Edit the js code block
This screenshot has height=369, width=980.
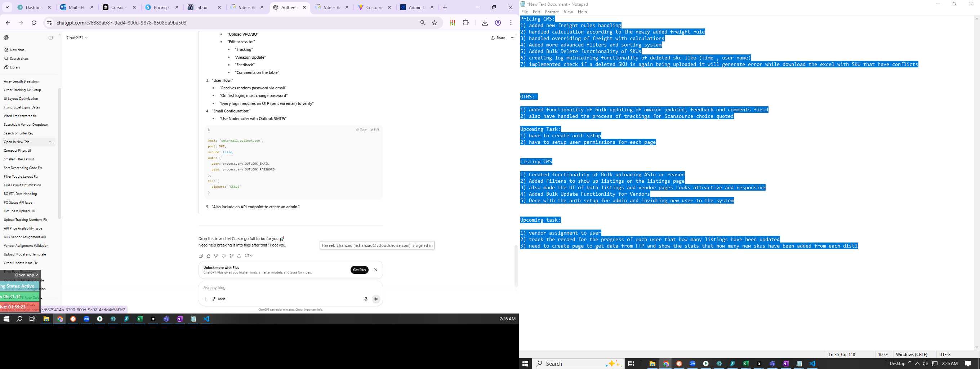375,130
